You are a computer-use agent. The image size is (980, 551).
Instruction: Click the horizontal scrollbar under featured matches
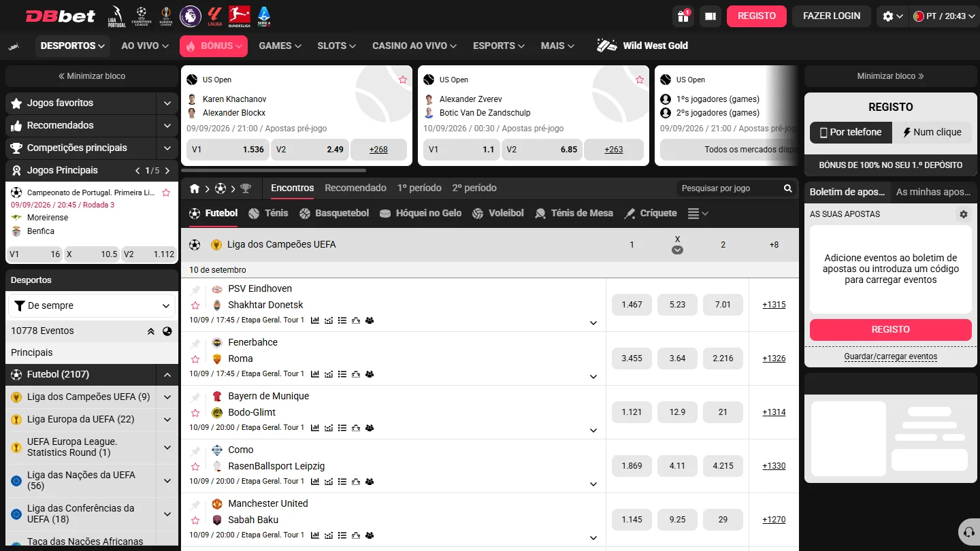click(x=274, y=170)
